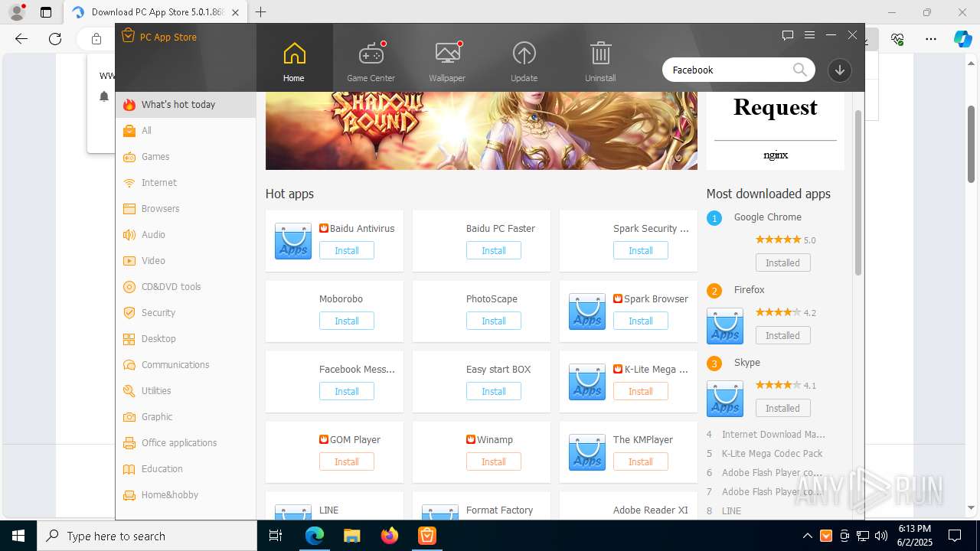Screen dimensions: 980x551
Task: Click Installed button under Firefox
Action: click(783, 336)
